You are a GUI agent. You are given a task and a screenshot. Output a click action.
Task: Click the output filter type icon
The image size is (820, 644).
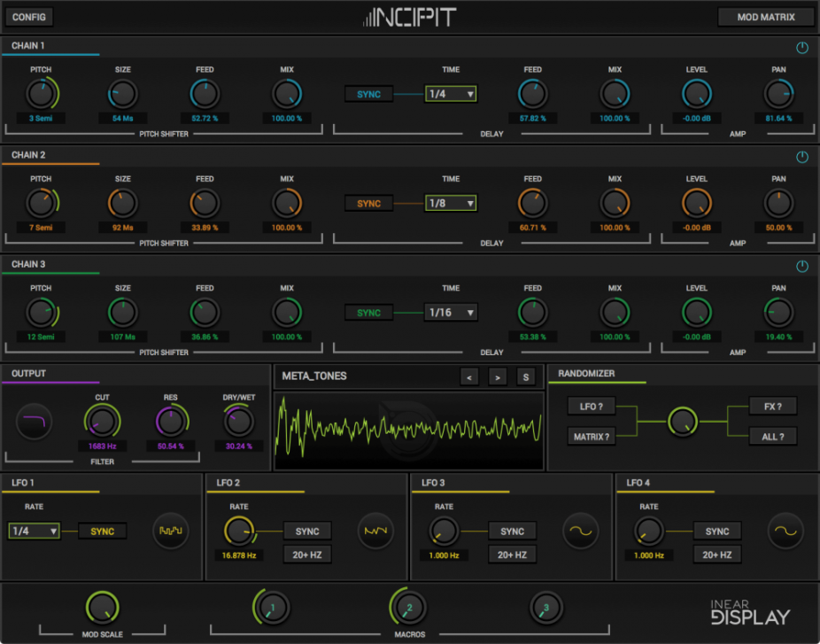(35, 422)
